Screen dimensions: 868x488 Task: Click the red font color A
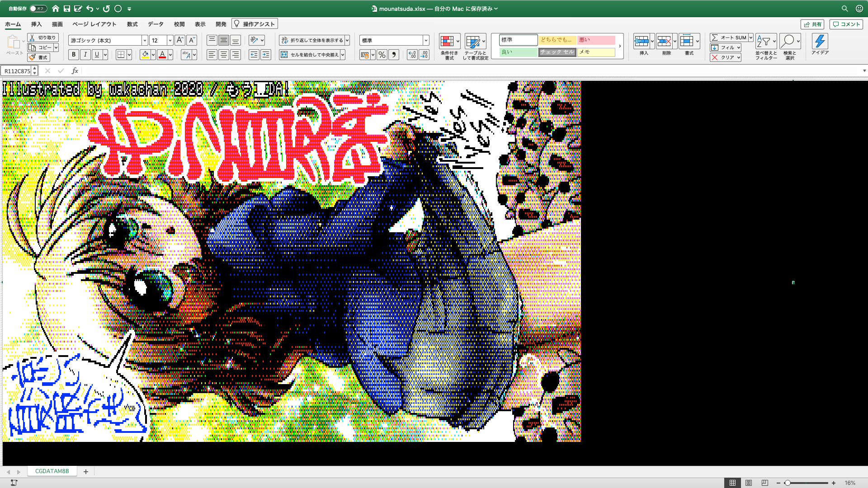(x=162, y=55)
